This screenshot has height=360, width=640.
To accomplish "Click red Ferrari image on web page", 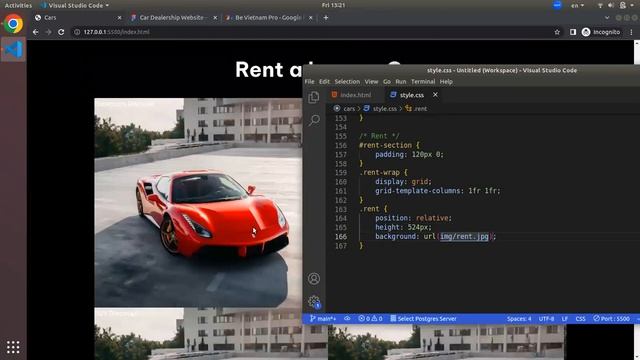I will tap(198, 202).
